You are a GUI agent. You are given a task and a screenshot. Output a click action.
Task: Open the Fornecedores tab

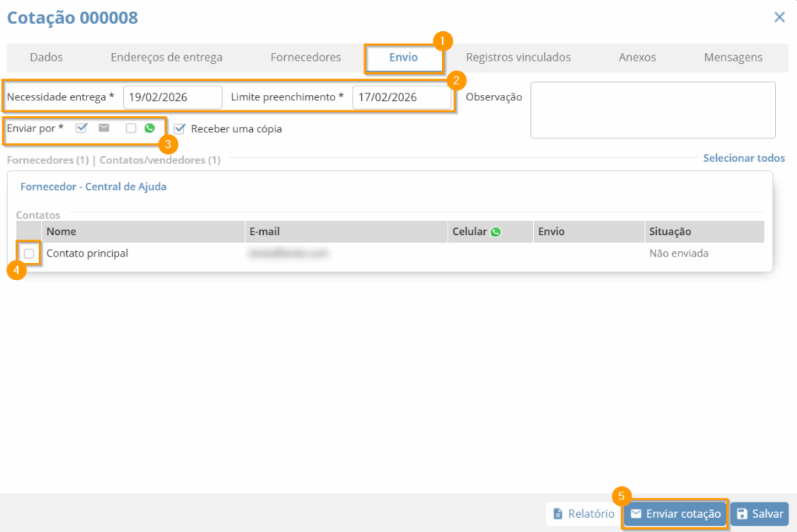[x=305, y=58]
